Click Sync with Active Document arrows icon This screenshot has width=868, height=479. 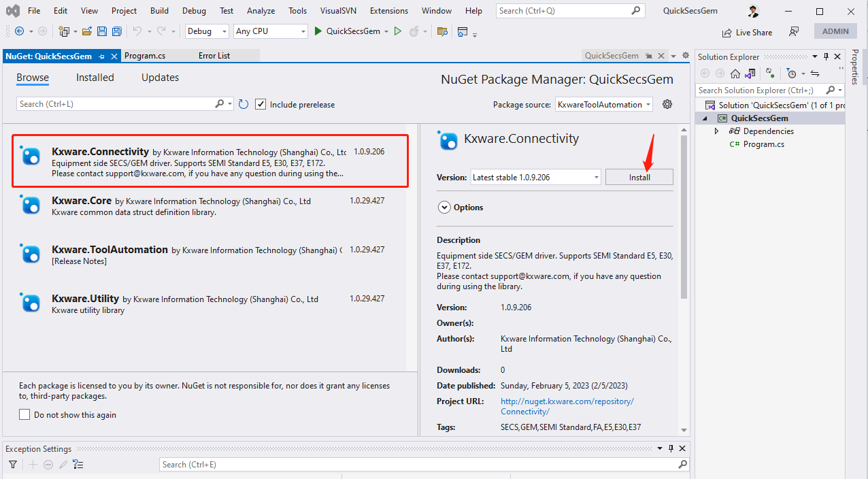pyautogui.click(x=815, y=73)
